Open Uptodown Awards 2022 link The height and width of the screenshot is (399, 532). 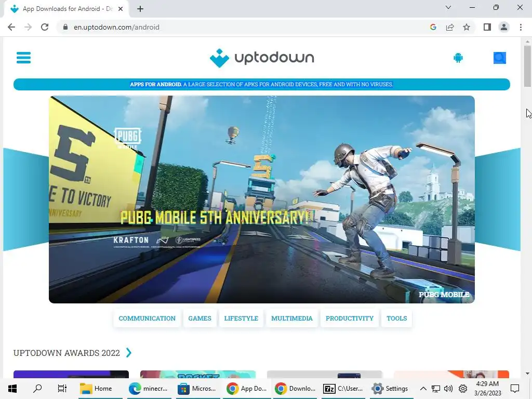coord(66,353)
